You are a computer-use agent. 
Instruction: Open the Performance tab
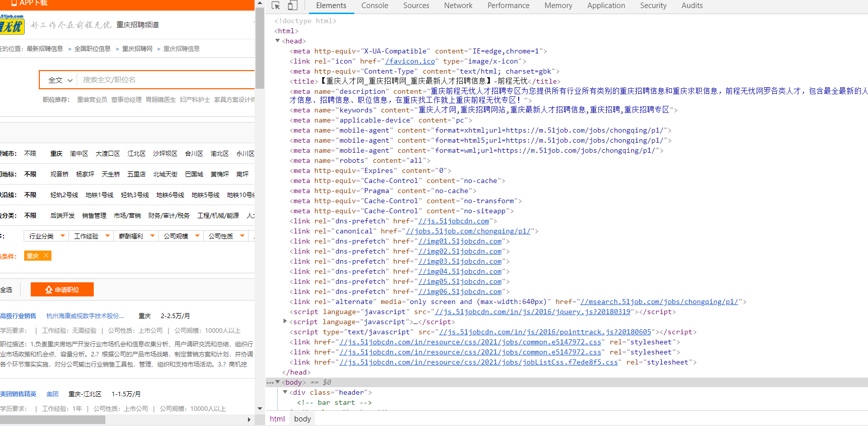coord(508,6)
